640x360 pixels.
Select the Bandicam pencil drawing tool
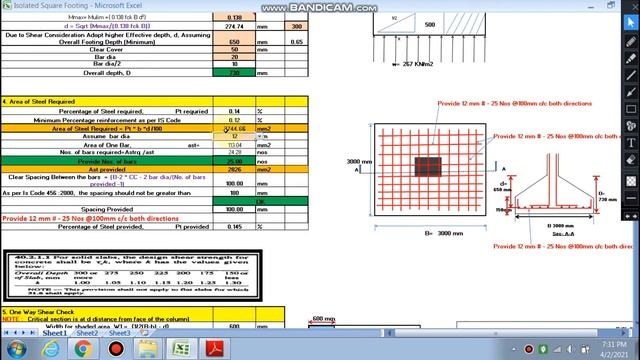(631, 41)
